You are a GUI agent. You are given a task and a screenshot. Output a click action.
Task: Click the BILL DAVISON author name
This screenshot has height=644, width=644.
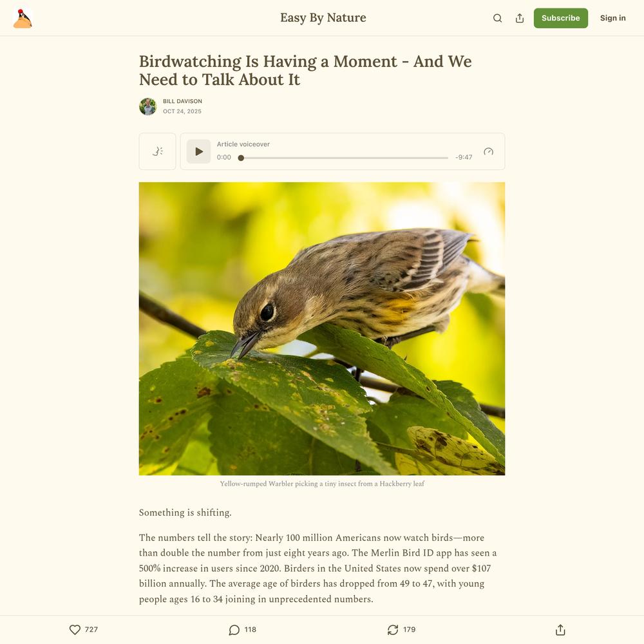click(x=182, y=101)
